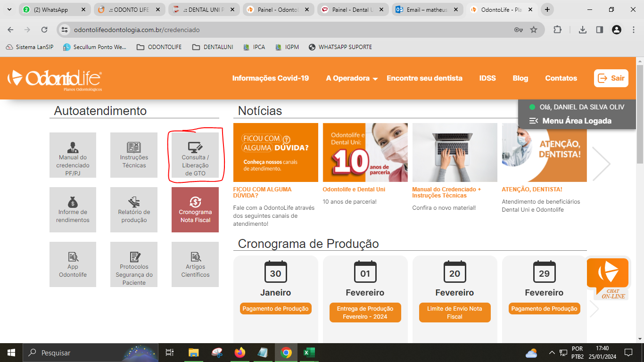Open the App Odontolife tile
This screenshot has height=362, width=644.
pyautogui.click(x=73, y=264)
